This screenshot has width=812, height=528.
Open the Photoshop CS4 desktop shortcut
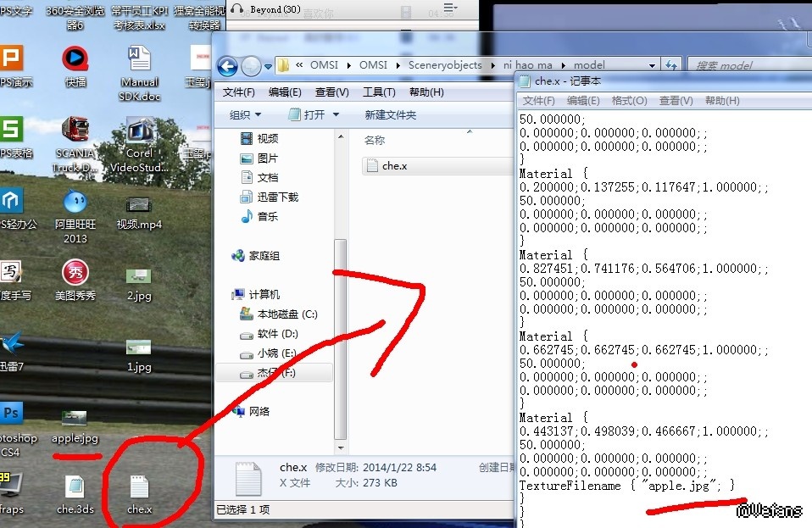click(x=11, y=430)
